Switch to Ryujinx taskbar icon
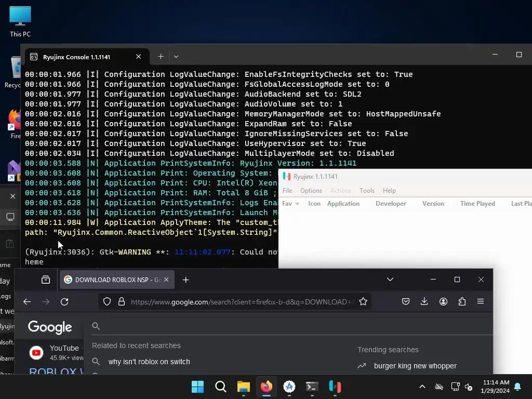 pos(335,387)
